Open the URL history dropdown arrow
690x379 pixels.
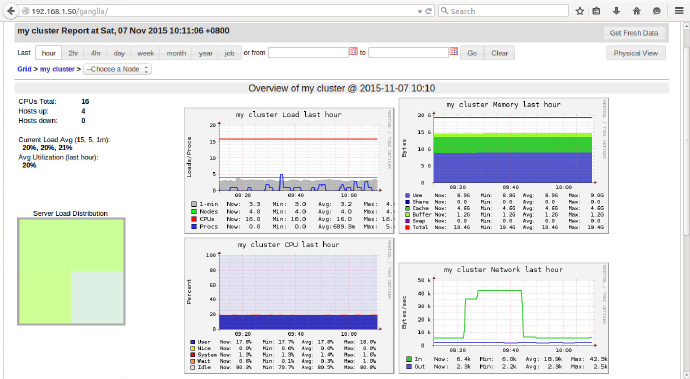coord(420,11)
